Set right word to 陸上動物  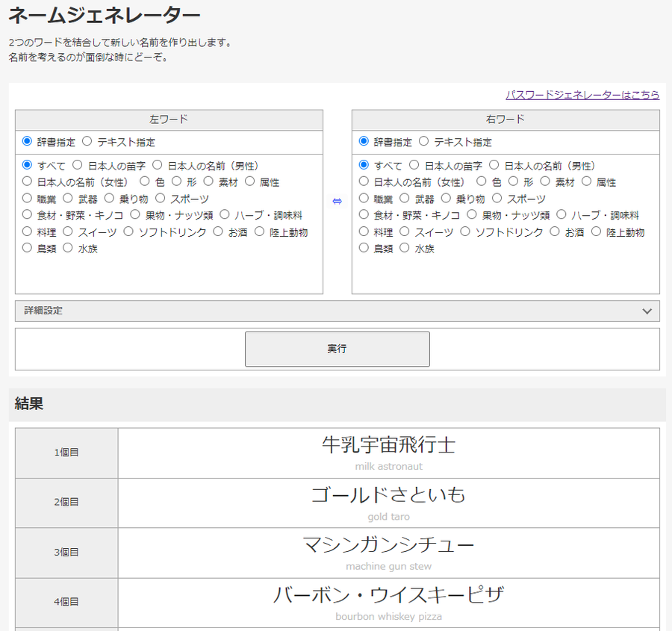[x=596, y=231]
